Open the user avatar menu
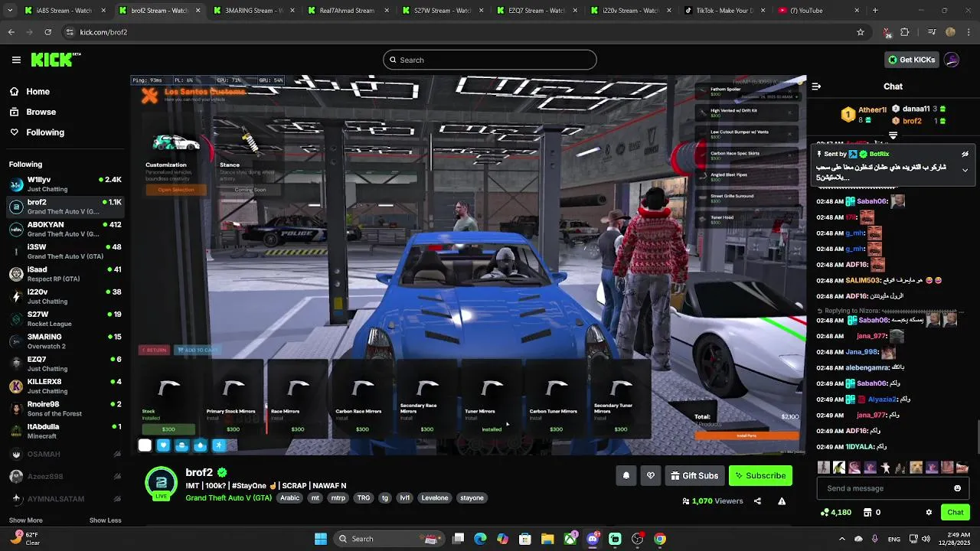Screen dimensions: 980x551 [952, 60]
